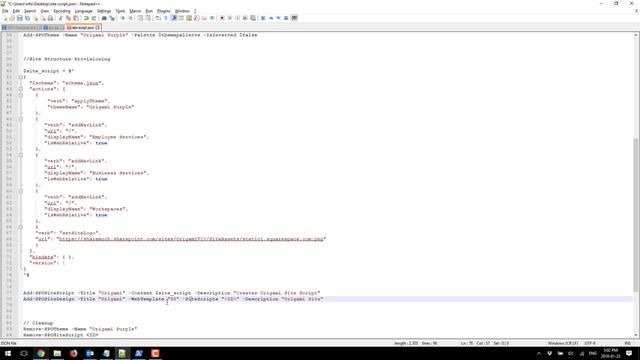Screen dimensions: 640x360
Task: Collapse the fold marker at line 41
Action: [20, 77]
